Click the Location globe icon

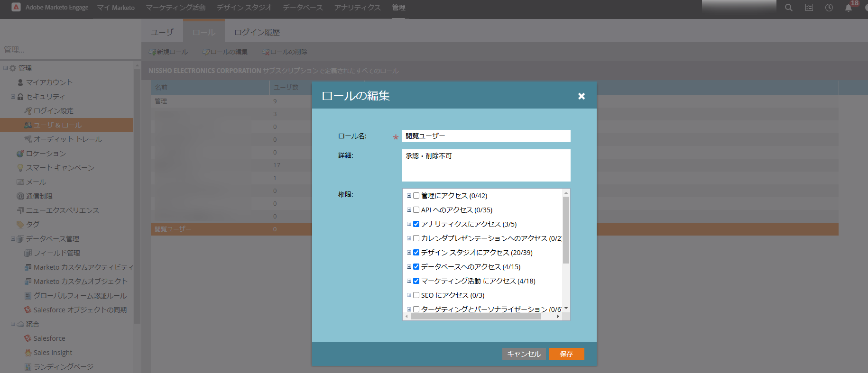20,154
